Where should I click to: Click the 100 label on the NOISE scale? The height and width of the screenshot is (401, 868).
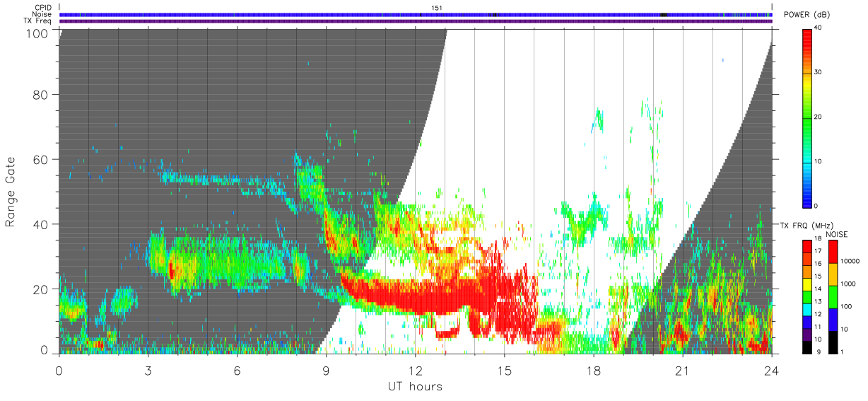click(848, 306)
